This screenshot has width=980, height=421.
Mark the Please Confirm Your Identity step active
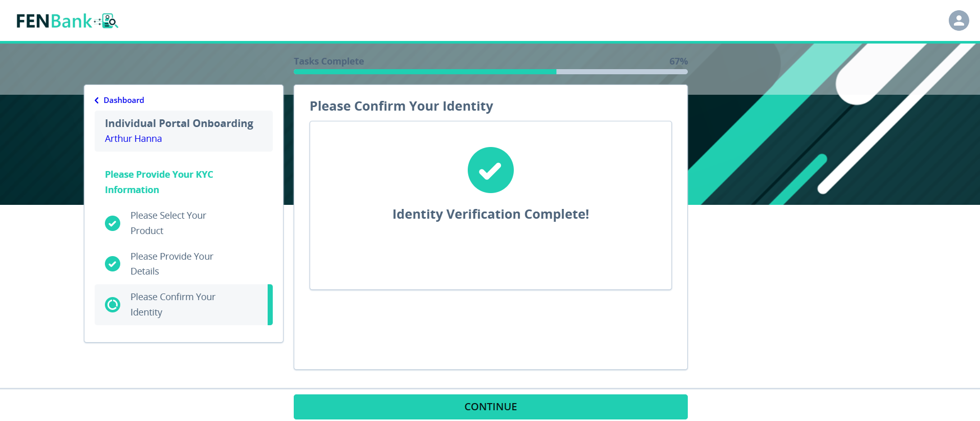pos(173,304)
